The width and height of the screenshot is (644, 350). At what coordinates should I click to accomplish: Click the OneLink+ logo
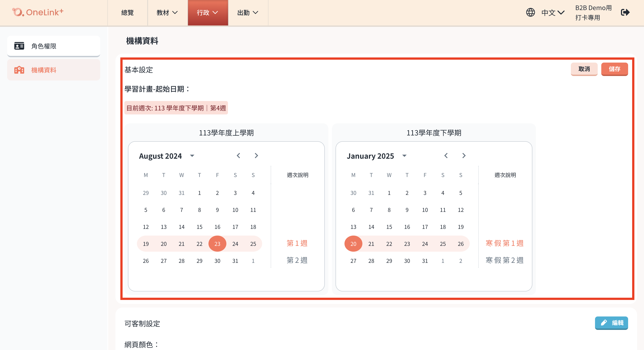(x=38, y=12)
